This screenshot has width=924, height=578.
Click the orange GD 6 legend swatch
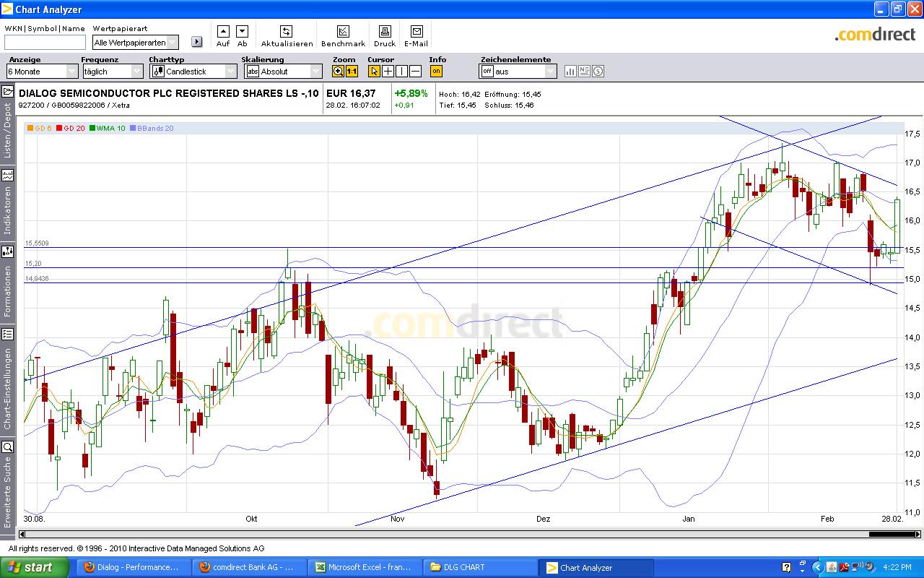[x=30, y=129]
